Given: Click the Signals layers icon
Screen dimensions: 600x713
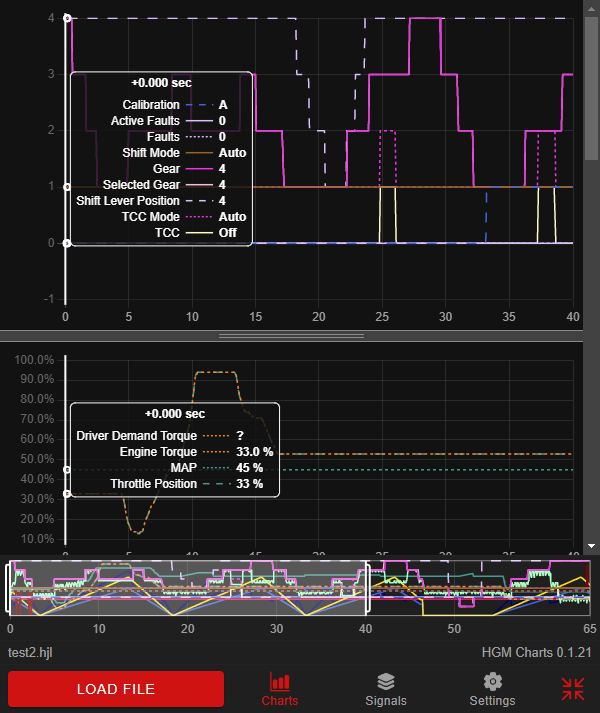Looking at the screenshot, I should point(385,682).
